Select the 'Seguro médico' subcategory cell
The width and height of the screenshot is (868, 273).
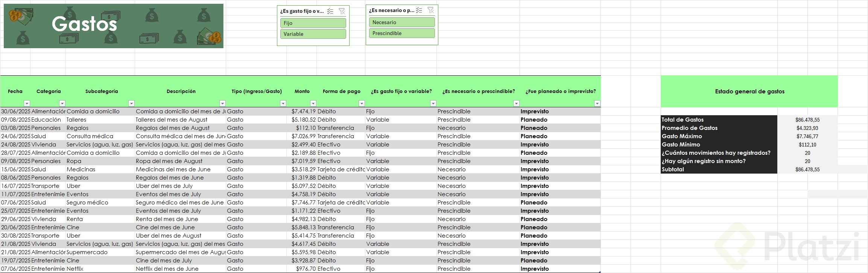[100, 203]
